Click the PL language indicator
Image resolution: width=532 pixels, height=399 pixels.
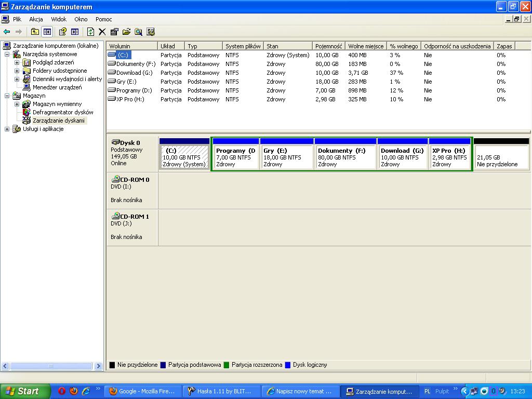pyautogui.click(x=427, y=391)
